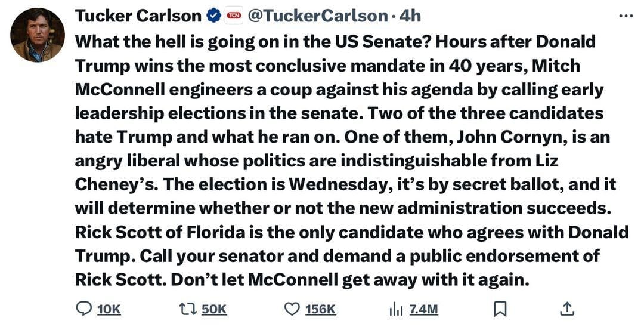Click the 50K reposts count

click(213, 309)
